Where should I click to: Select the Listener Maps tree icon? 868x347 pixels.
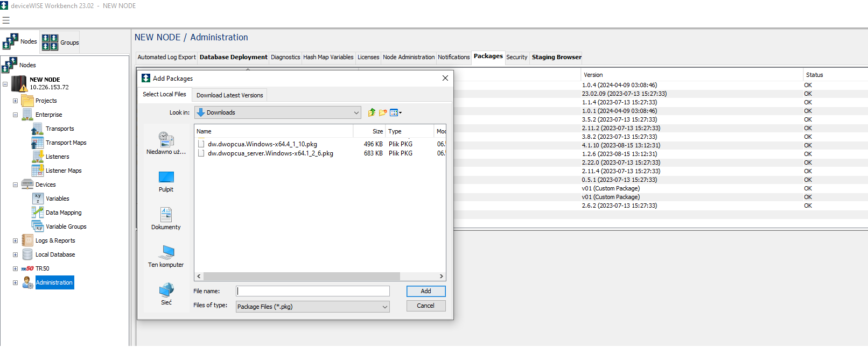[x=37, y=171]
